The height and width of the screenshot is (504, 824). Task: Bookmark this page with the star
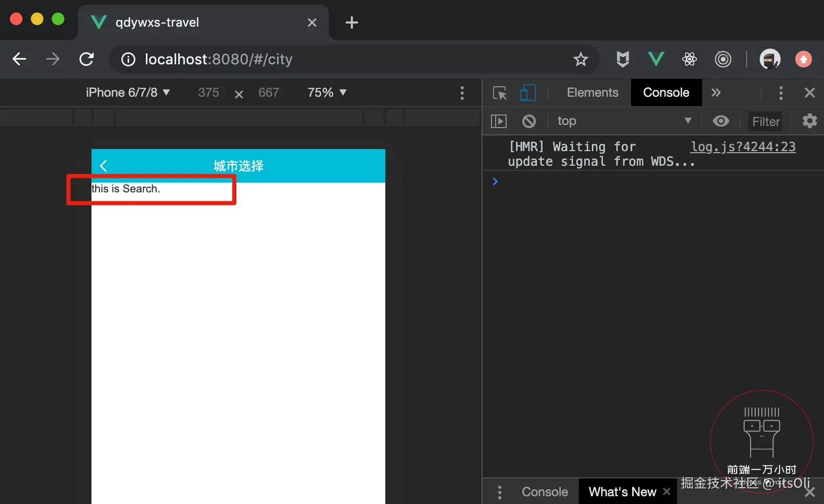(x=580, y=59)
